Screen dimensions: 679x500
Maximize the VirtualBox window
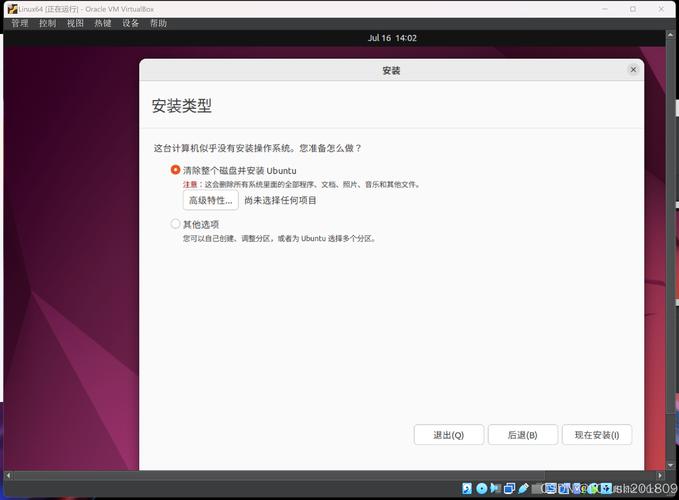point(633,9)
